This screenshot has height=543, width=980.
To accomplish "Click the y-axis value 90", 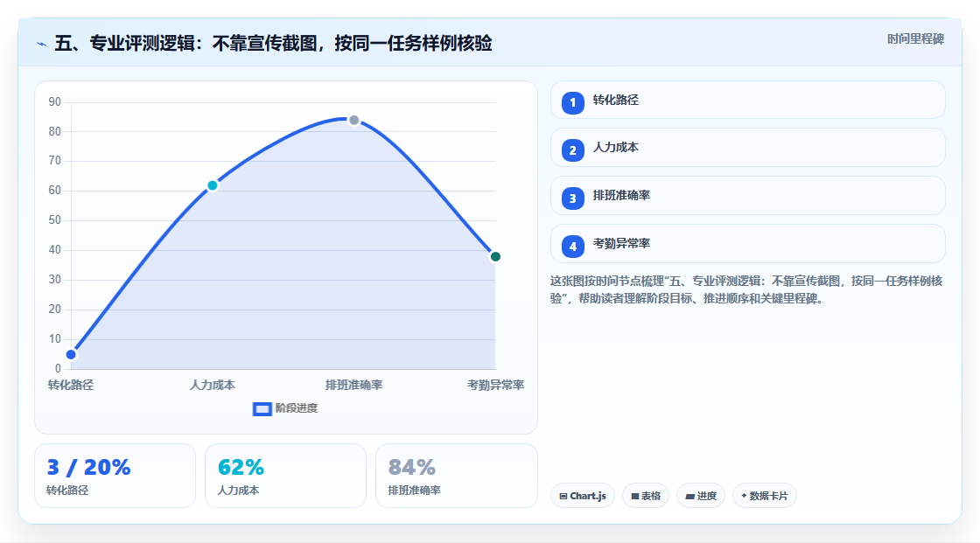I will (x=55, y=101).
